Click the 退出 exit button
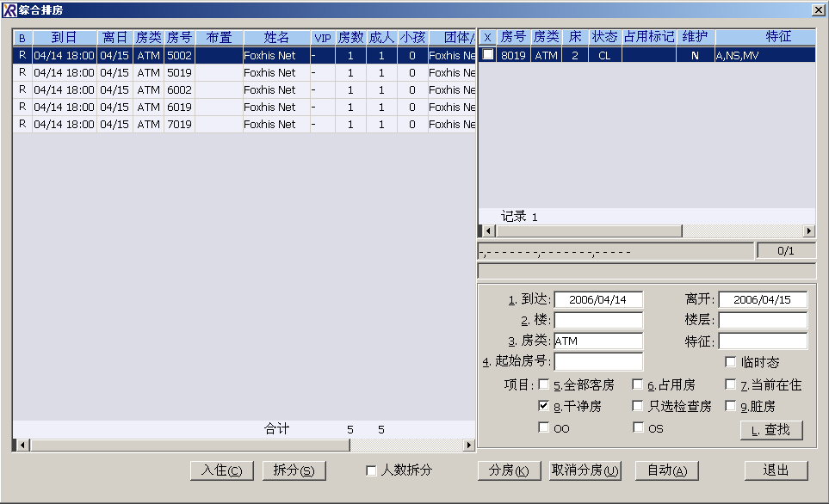The height and width of the screenshot is (504, 829). [x=776, y=470]
